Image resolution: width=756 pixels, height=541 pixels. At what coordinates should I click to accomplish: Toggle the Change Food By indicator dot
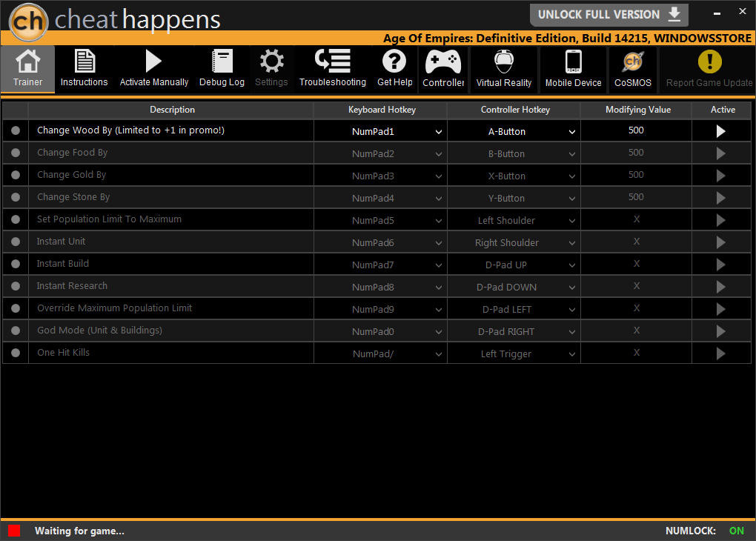(16, 153)
